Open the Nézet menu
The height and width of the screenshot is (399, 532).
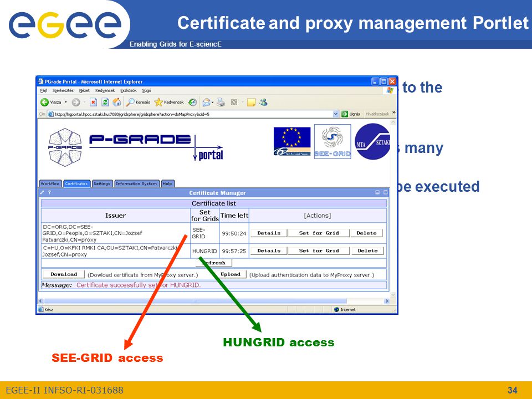[x=84, y=90]
